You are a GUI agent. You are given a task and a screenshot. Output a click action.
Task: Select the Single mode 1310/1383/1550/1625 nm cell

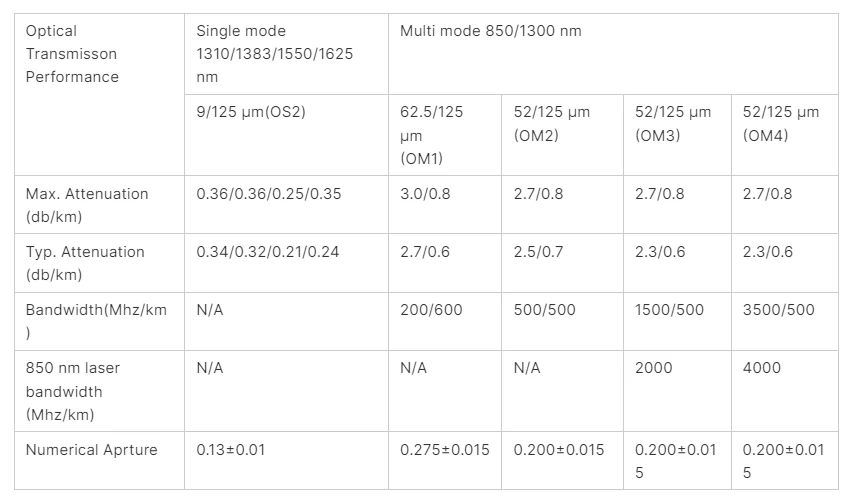(286, 54)
